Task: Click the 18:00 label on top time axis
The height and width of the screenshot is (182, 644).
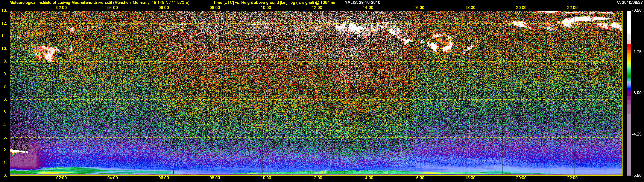Action: [x=470, y=8]
